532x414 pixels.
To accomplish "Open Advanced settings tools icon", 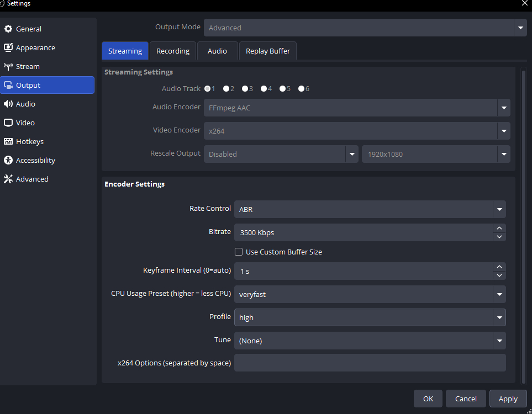I will pyautogui.click(x=8, y=179).
